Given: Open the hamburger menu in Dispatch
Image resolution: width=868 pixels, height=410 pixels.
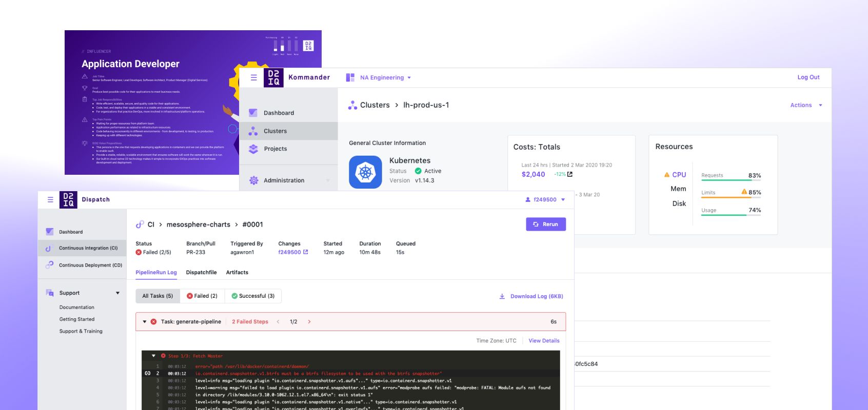Looking at the screenshot, I should [x=50, y=200].
